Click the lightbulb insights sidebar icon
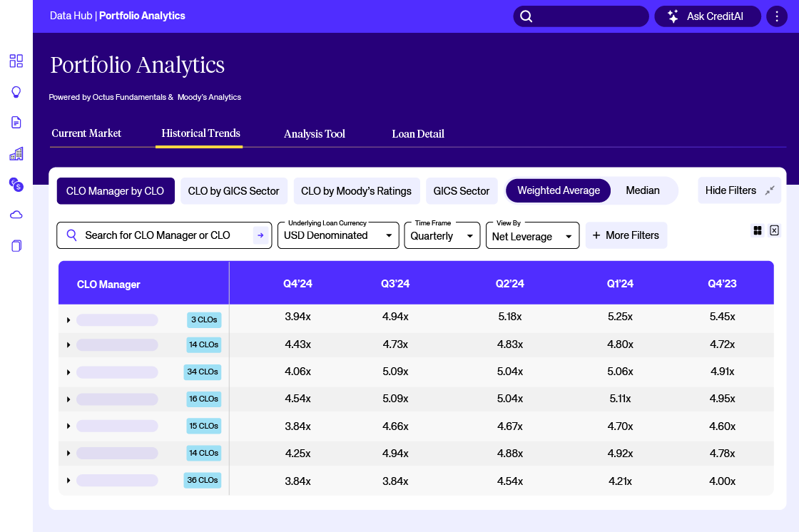Image resolution: width=799 pixels, height=532 pixels. [x=16, y=92]
